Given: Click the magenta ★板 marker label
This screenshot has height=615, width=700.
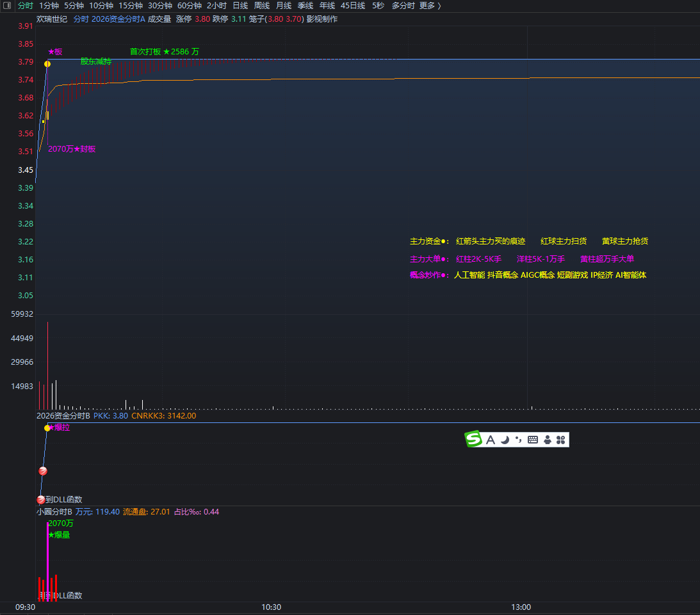Looking at the screenshot, I should click(55, 52).
